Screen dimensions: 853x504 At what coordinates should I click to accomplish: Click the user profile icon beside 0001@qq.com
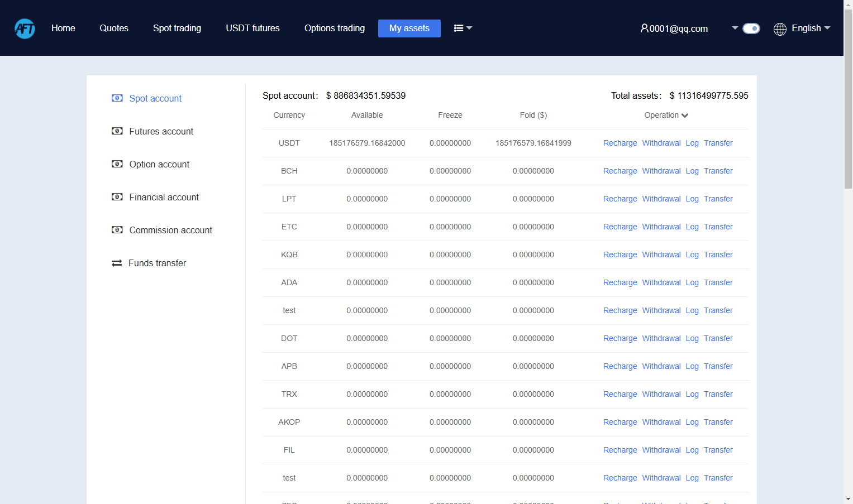(x=644, y=28)
